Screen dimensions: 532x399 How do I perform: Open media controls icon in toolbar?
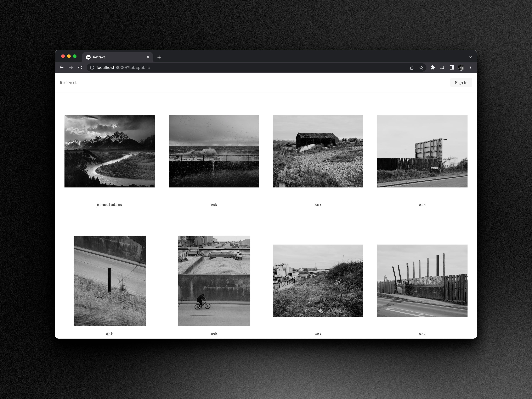[x=442, y=68]
